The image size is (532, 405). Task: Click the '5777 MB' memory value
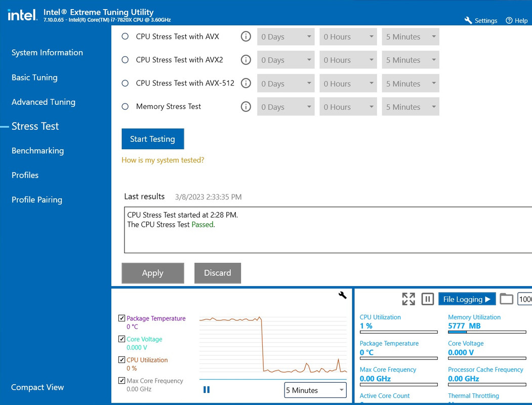[x=464, y=326]
